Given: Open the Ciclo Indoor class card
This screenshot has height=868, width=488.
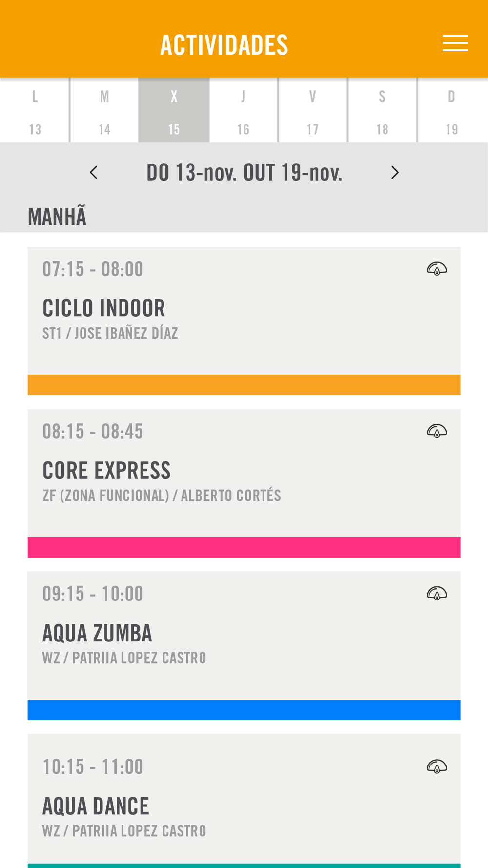Looking at the screenshot, I should [244, 321].
